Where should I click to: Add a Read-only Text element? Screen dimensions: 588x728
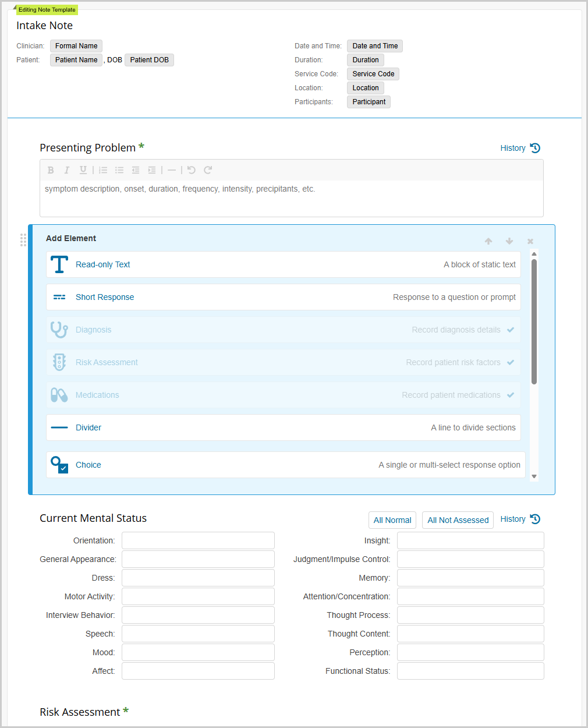(284, 264)
